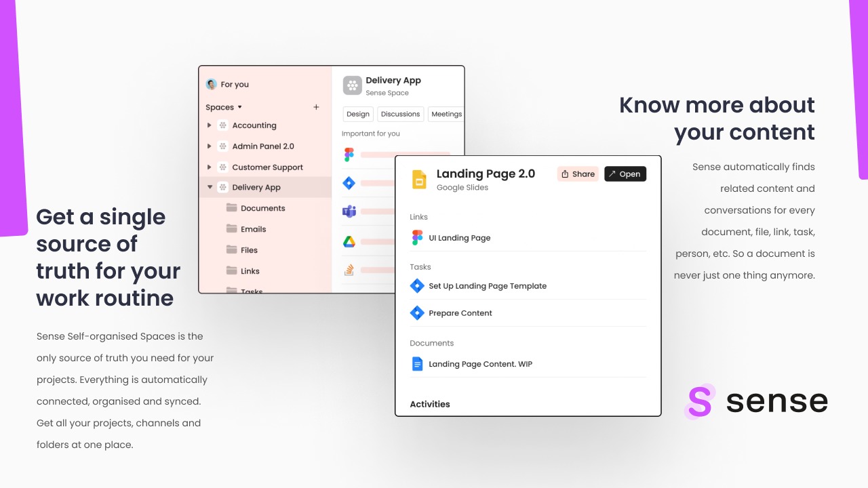
Task: Click Jira icon beside Prepare Content
Action: click(x=417, y=313)
